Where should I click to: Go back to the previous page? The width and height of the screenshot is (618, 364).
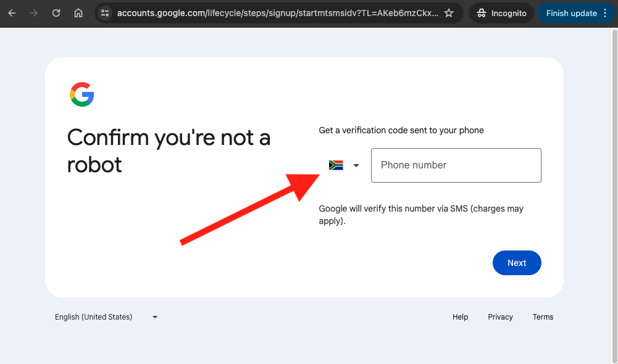point(12,13)
